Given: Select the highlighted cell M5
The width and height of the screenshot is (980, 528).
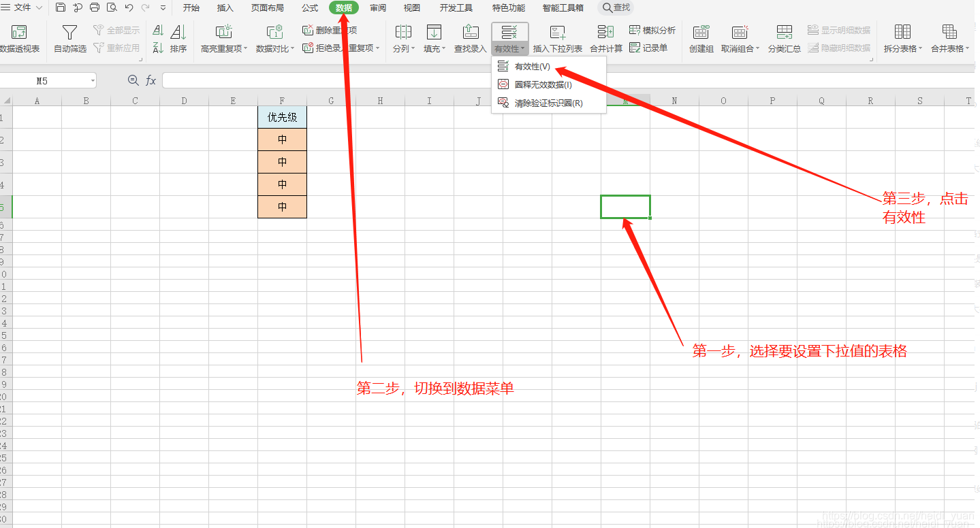Looking at the screenshot, I should 625,207.
